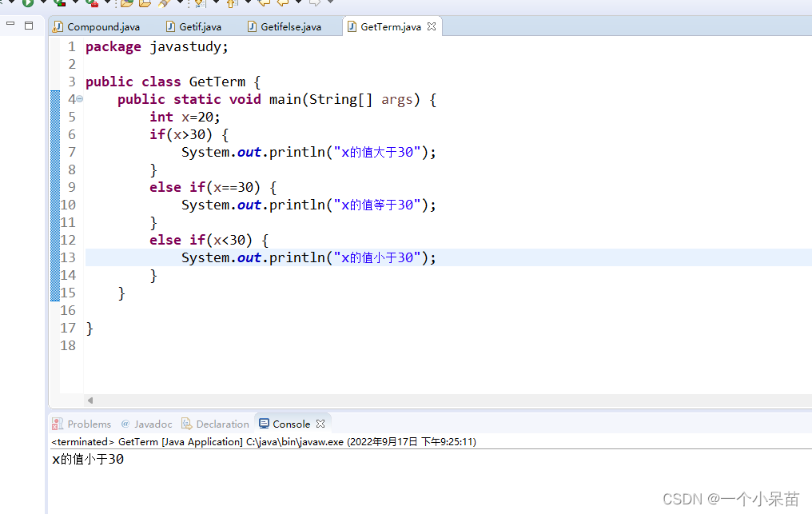Select the Console view tab
This screenshot has width=812, height=514.
pos(292,424)
